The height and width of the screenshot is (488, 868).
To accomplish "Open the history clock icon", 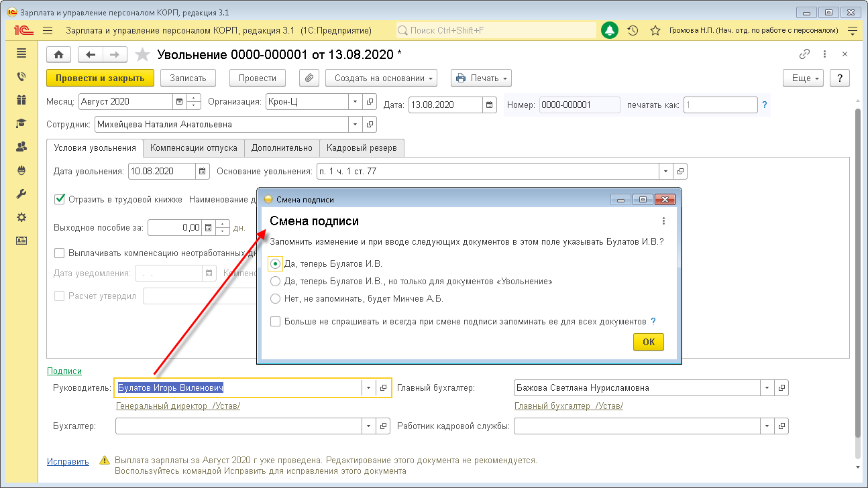I will [x=633, y=31].
